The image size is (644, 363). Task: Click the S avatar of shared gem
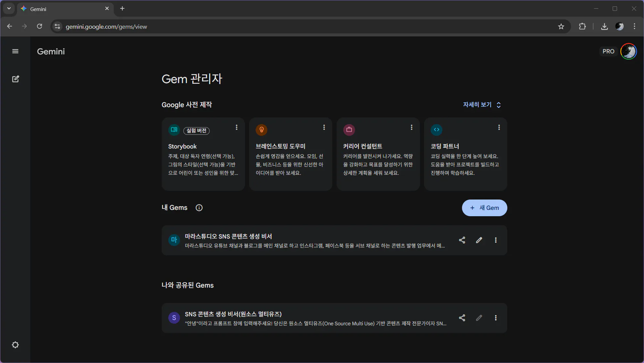[x=174, y=318]
